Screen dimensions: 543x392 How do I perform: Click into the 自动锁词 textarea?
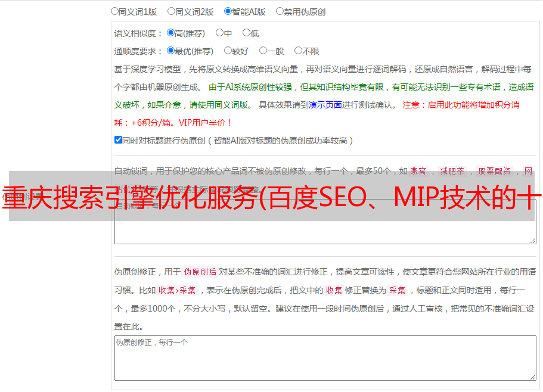[x=325, y=222]
